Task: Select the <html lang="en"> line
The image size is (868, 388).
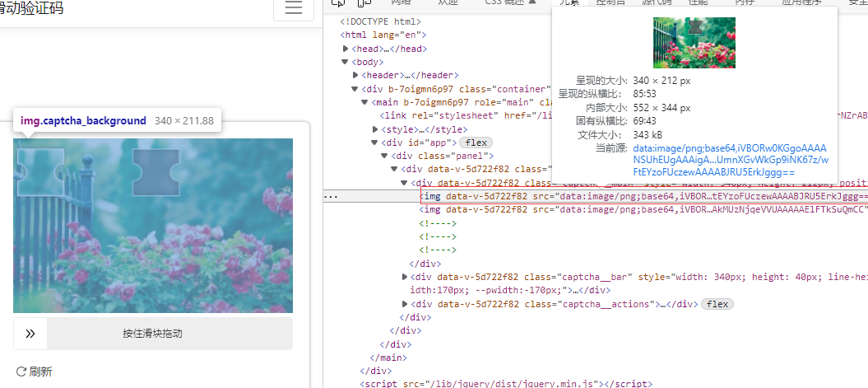Action: [383, 35]
